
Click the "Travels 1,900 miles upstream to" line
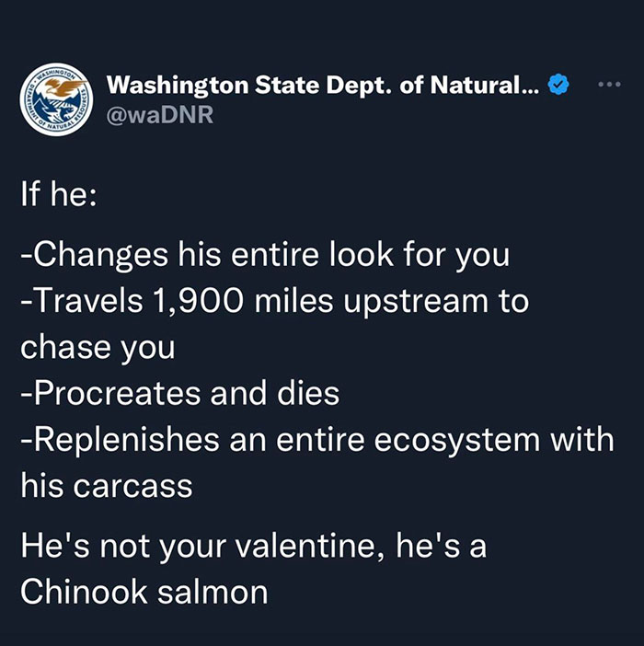(275, 302)
